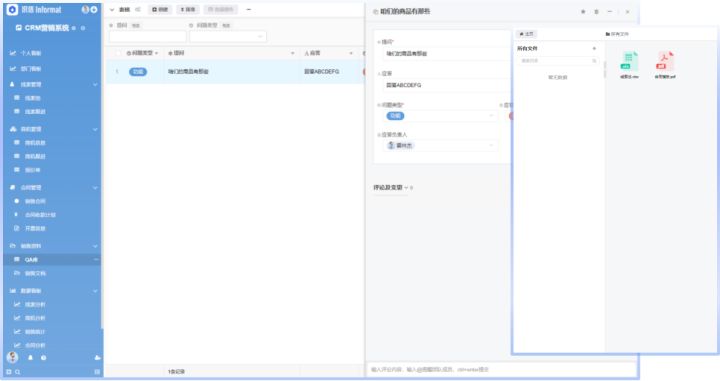Collapse the first sidebar group with a person icon
This screenshot has height=381, width=720.
(96, 84)
